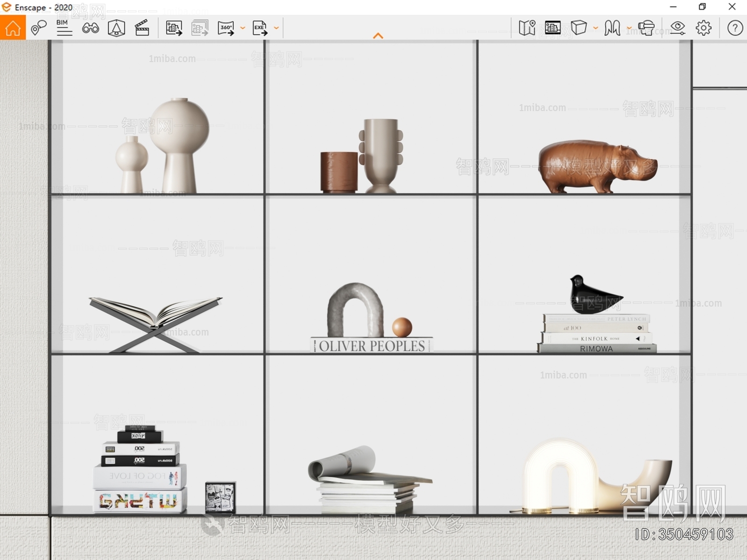Click the batch rendering export icon

coord(200,28)
